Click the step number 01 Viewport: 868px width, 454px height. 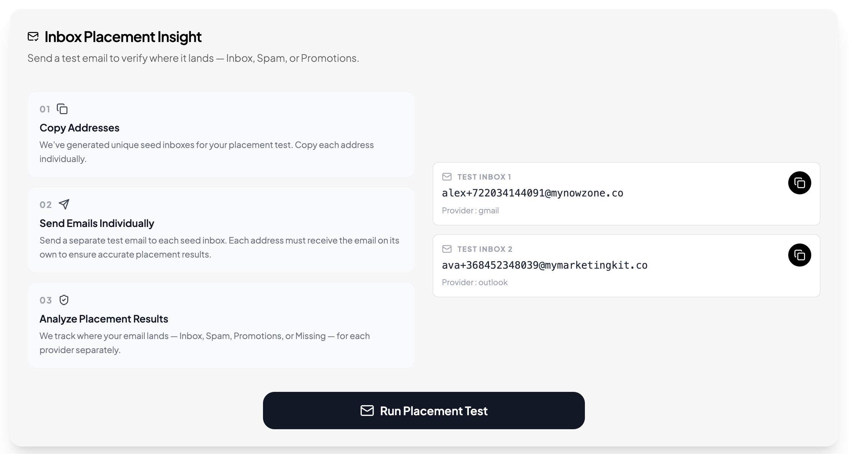click(45, 109)
